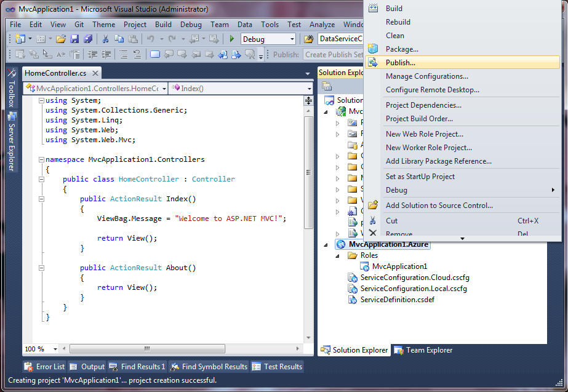Image resolution: width=568 pixels, height=392 pixels.
Task: Toggle a bookmark with the blue rectangle icon
Action: click(x=155, y=55)
